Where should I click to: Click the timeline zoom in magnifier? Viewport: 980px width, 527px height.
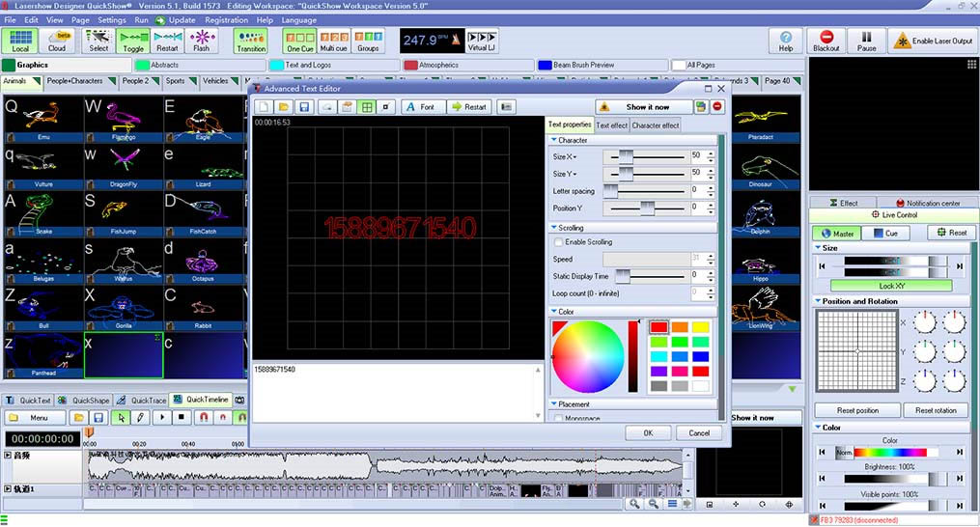pos(634,504)
